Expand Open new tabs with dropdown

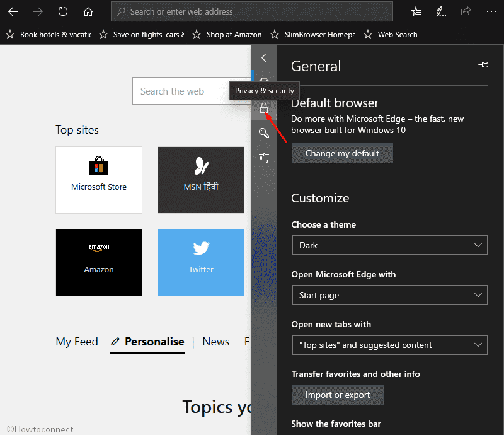point(389,345)
